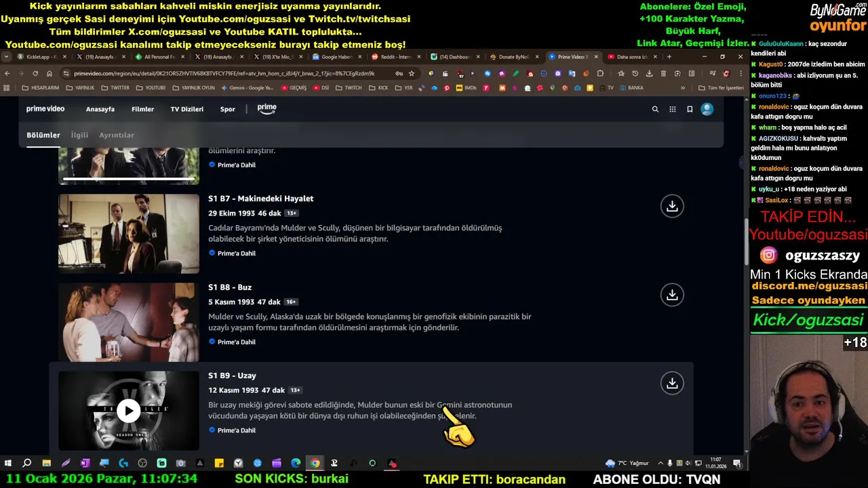Open the TWITTER bookmarks folder

(x=115, y=87)
